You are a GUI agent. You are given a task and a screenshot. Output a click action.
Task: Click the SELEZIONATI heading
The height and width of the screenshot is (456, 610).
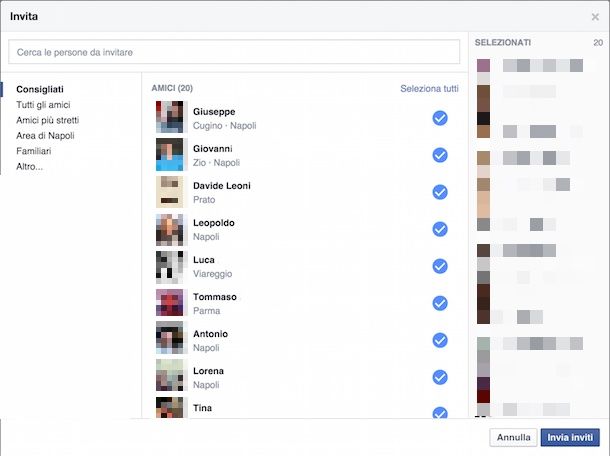503,42
